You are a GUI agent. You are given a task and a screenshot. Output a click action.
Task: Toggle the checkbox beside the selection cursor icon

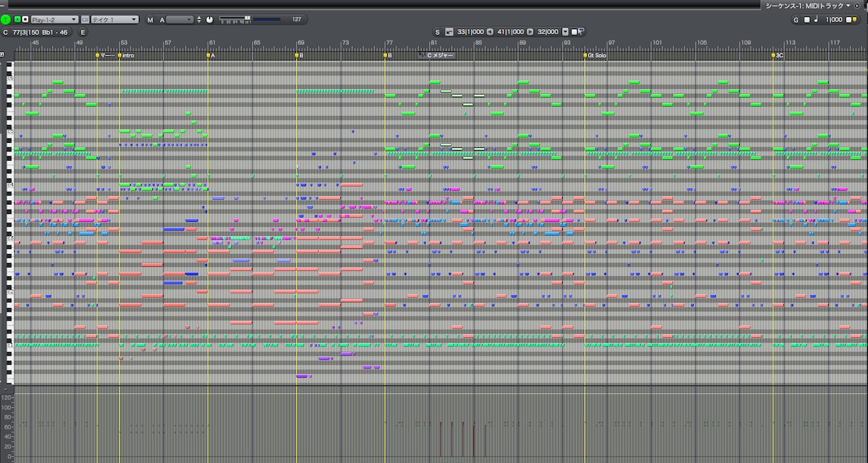click(x=574, y=32)
